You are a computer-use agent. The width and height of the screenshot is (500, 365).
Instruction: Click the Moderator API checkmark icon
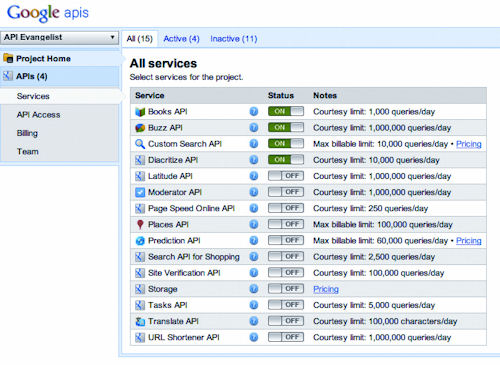(x=140, y=192)
